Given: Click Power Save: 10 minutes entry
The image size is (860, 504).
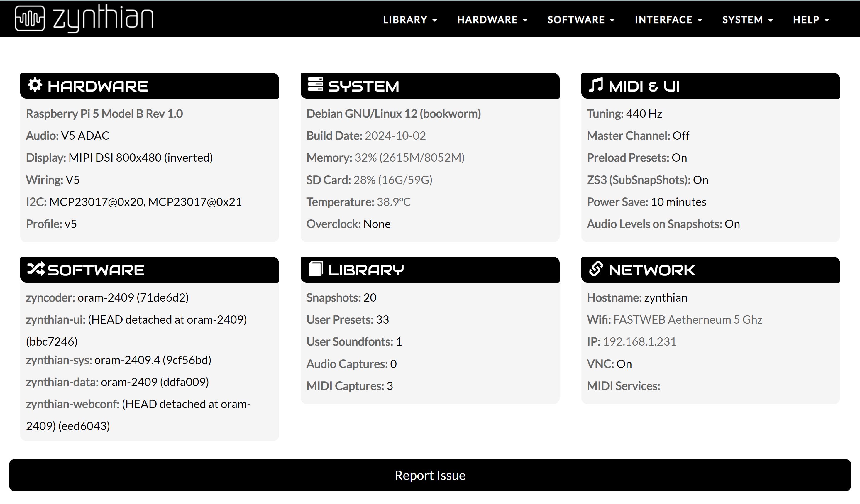Looking at the screenshot, I should tap(647, 202).
